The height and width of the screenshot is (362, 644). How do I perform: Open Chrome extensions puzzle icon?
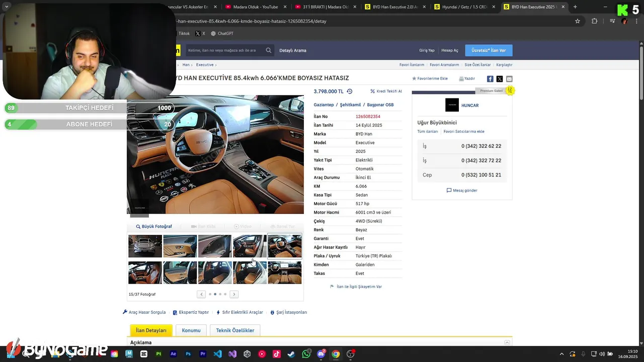pos(594,21)
